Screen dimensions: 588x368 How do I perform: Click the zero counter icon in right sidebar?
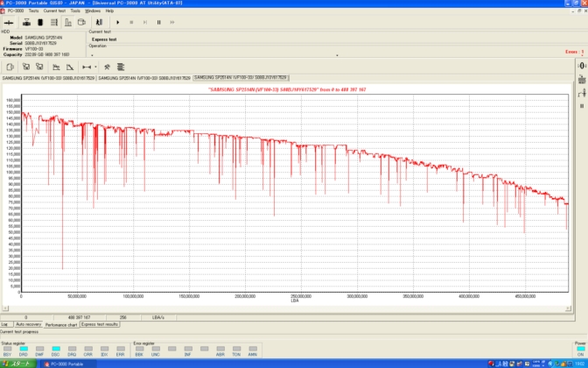click(x=582, y=66)
